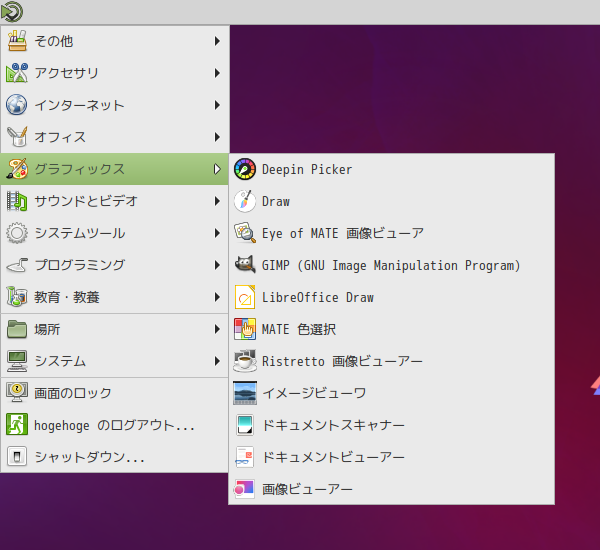Click the Draw brush icon
This screenshot has height=550, width=600.
tap(245, 201)
